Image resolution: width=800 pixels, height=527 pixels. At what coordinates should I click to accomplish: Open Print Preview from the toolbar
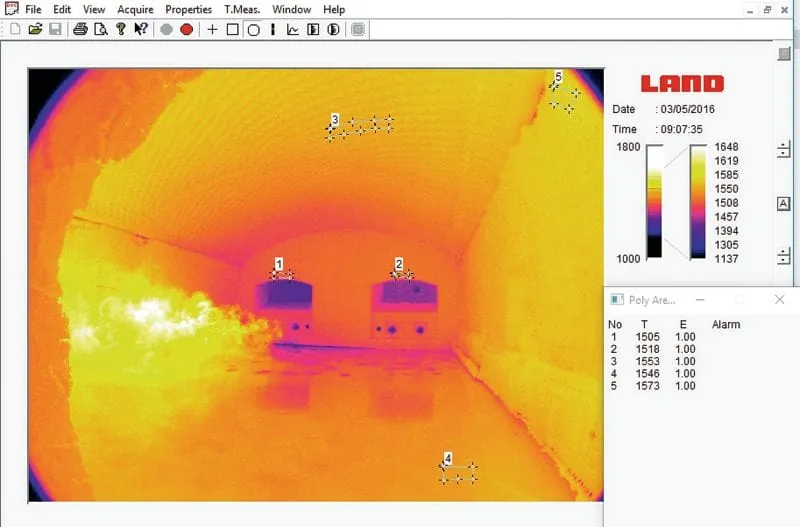(x=100, y=29)
